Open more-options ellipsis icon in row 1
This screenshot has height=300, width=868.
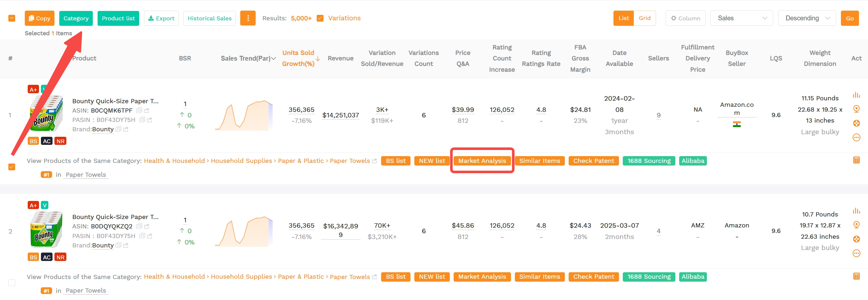point(856,137)
